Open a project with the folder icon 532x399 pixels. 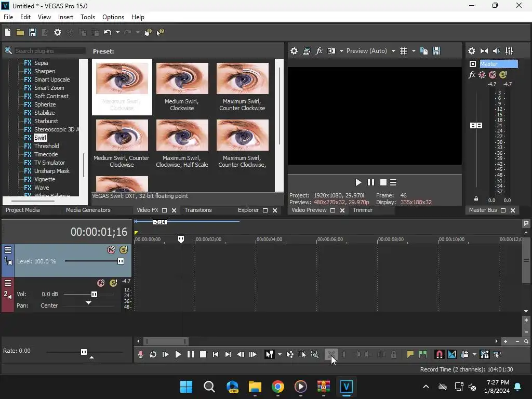20,32
